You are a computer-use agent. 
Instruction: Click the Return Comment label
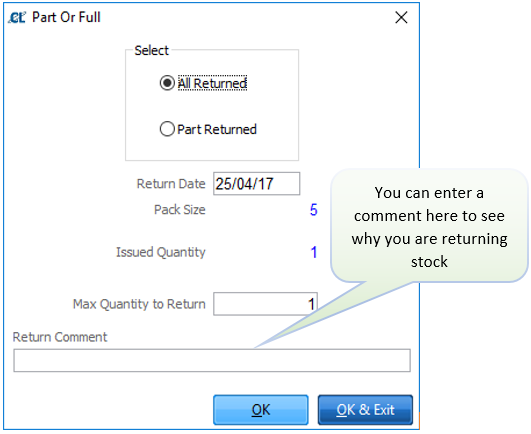(x=60, y=337)
